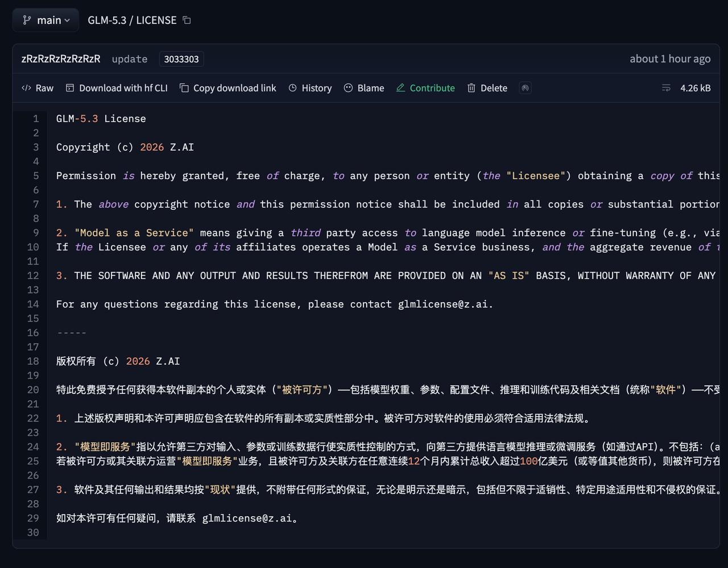
Task: Select line number 25
Action: [x=33, y=460]
